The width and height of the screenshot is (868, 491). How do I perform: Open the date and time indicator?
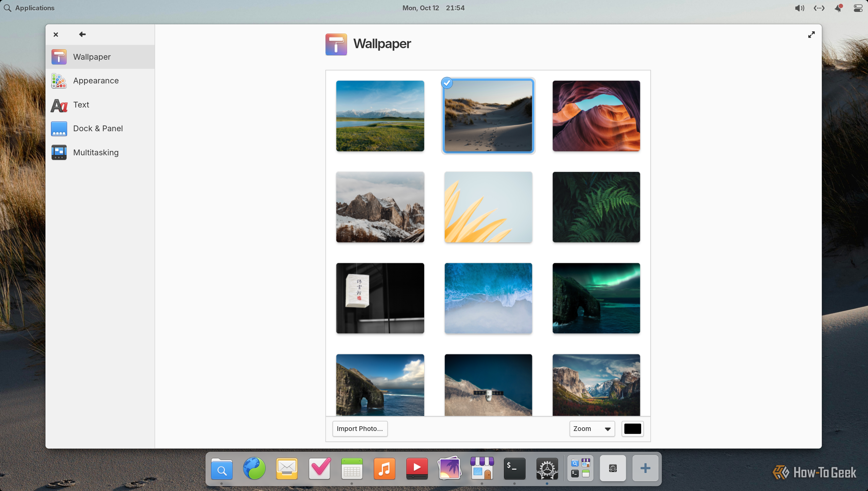point(433,8)
